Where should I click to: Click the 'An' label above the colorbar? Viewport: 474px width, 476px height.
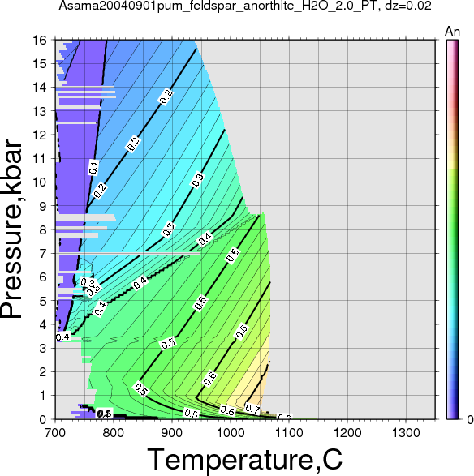[452, 32]
